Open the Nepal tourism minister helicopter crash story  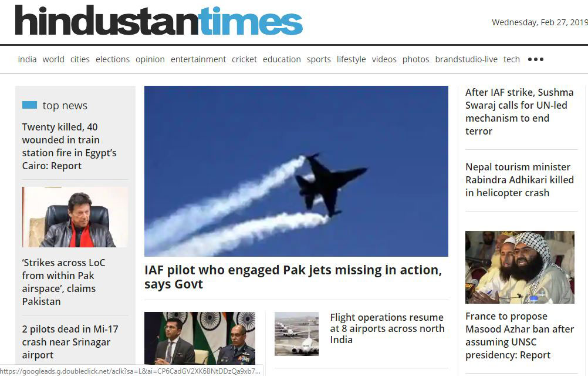[x=520, y=180]
